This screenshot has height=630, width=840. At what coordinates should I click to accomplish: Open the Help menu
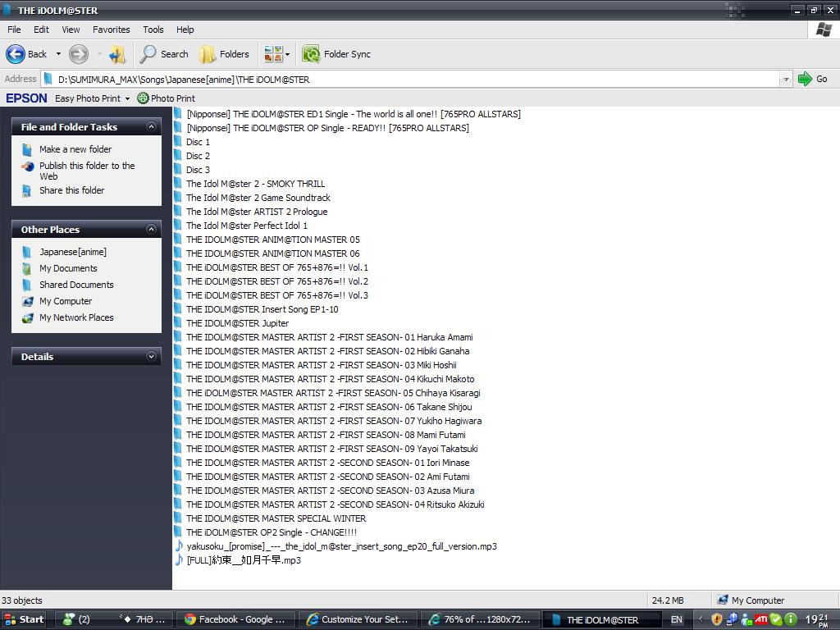coord(185,30)
